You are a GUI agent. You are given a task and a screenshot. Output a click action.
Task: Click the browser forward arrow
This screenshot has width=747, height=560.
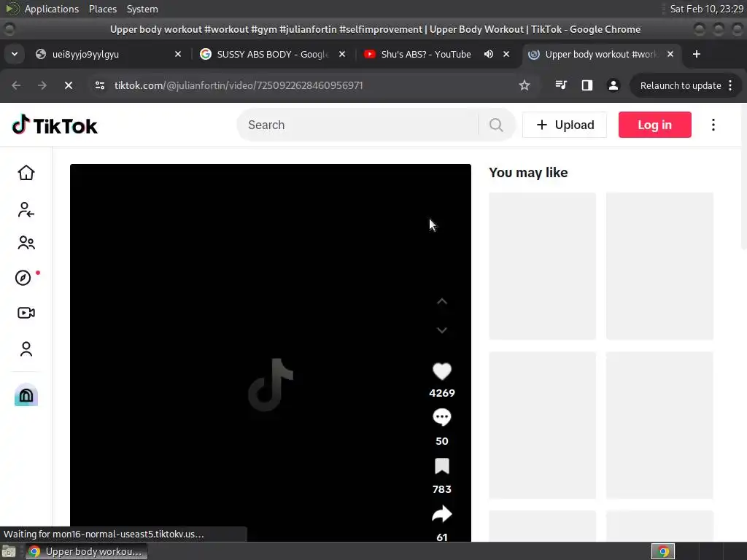42,85
